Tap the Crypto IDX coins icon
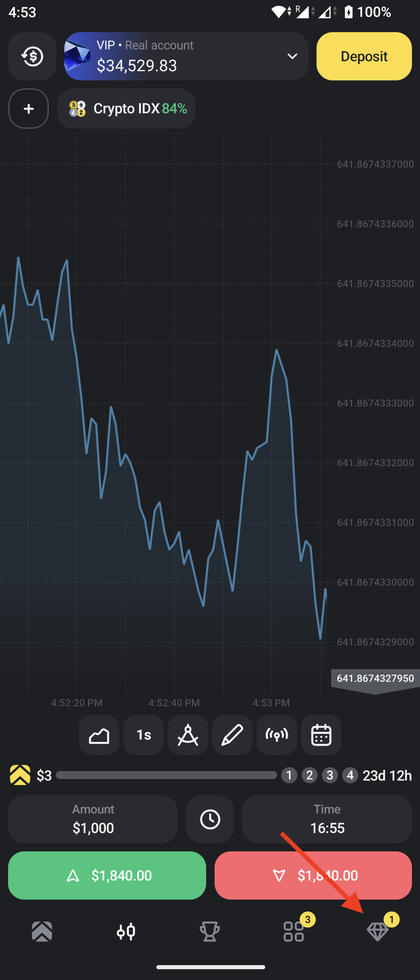 pos(77,109)
